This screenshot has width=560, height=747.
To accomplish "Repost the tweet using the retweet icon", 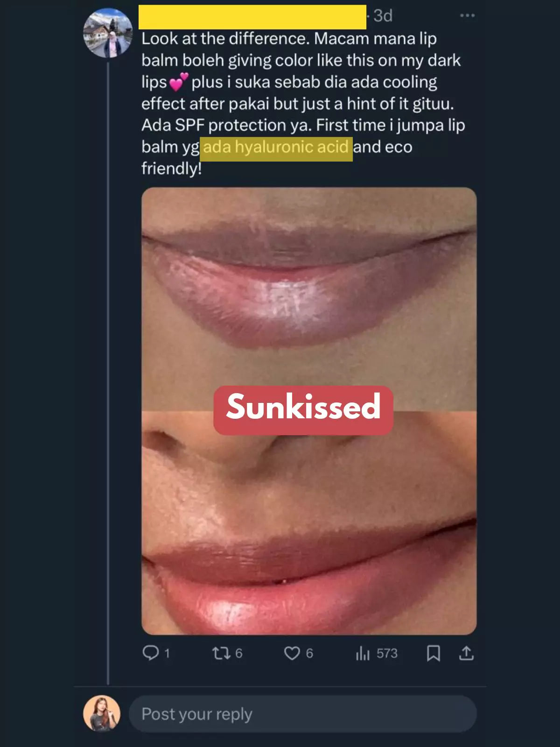I will point(220,653).
